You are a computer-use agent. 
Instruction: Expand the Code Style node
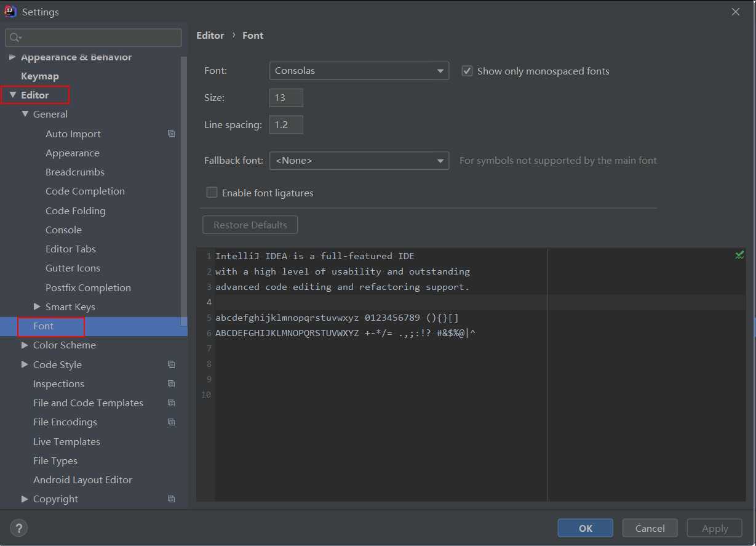tap(25, 364)
